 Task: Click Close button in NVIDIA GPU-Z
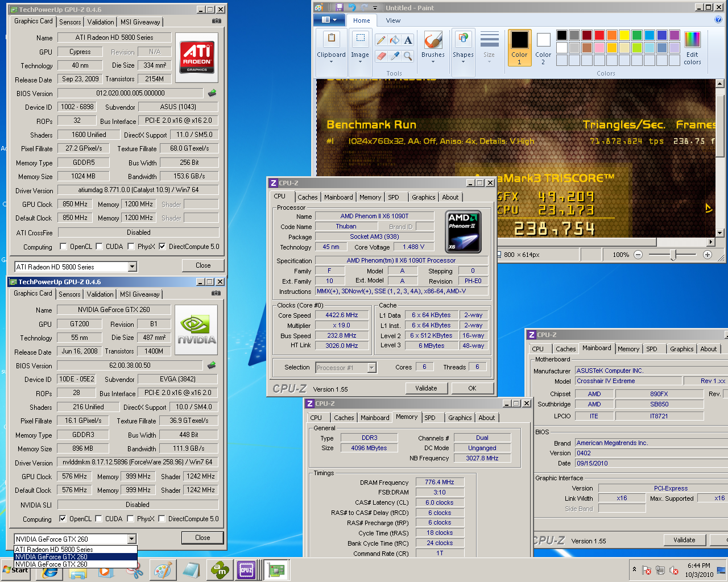(202, 538)
